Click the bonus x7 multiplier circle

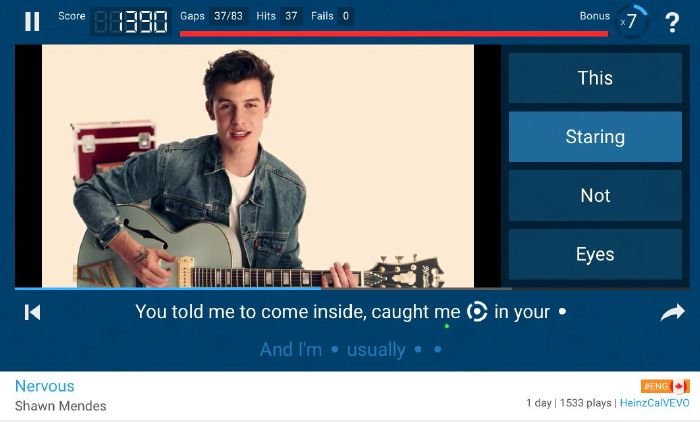point(632,21)
